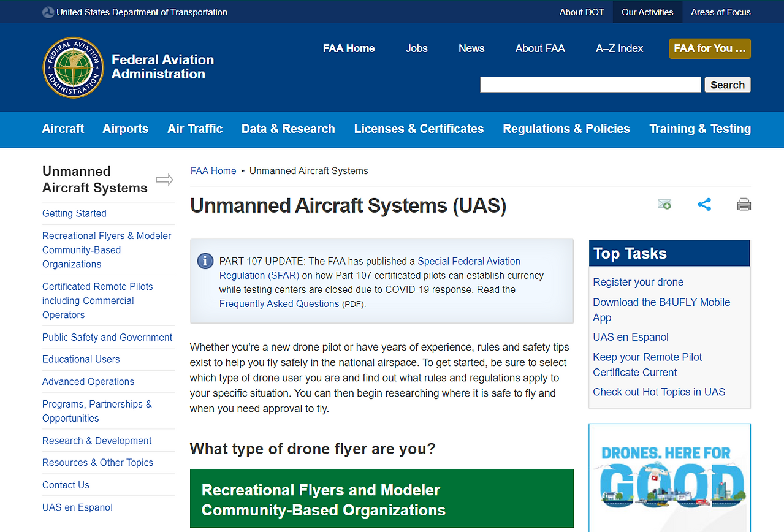The image size is (784, 532).
Task: Open Getting Started sidebar link
Action: pos(74,213)
